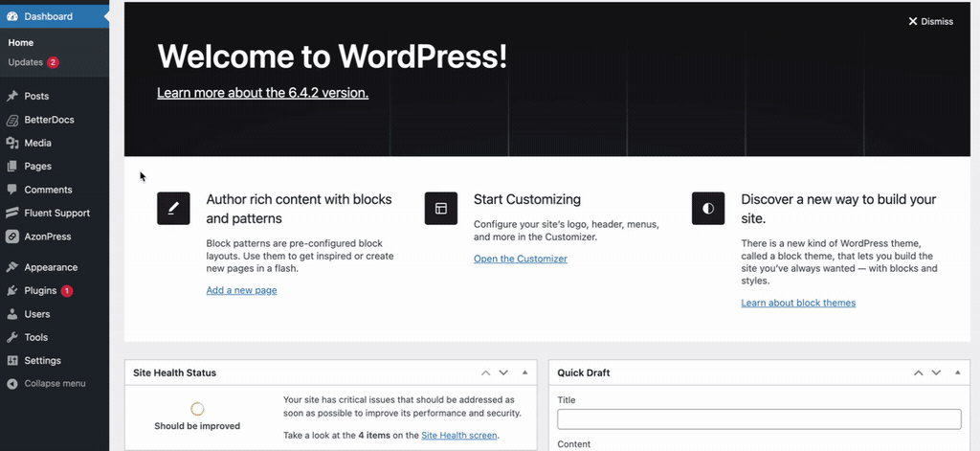
Task: Click Discover a new way heading
Action: pyautogui.click(x=838, y=209)
